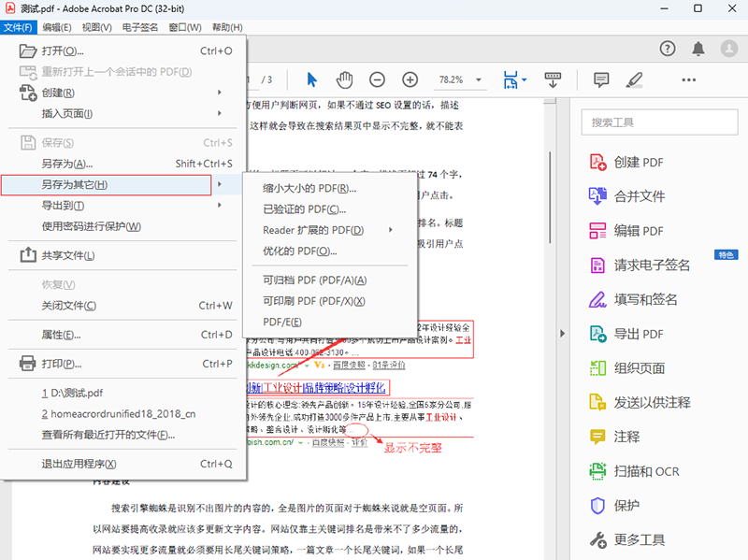Open the 电子签名 menu

139,27
